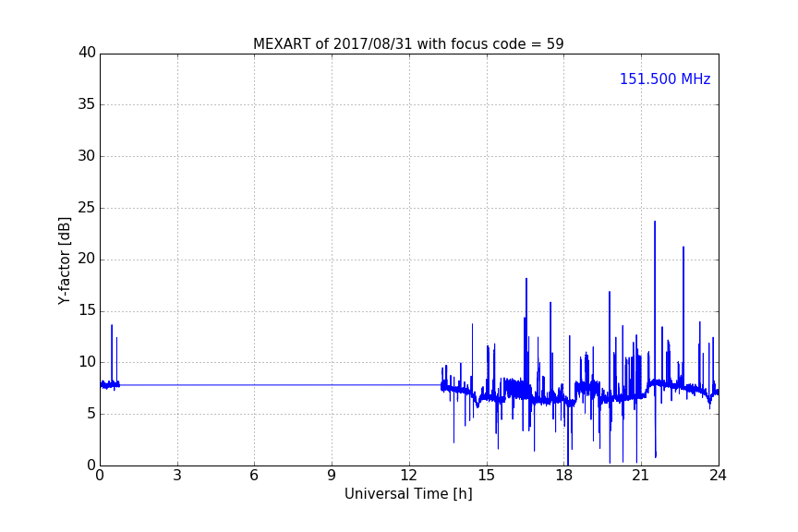Click the y-axis tick label 25
The image size is (798, 532).
pos(87,207)
